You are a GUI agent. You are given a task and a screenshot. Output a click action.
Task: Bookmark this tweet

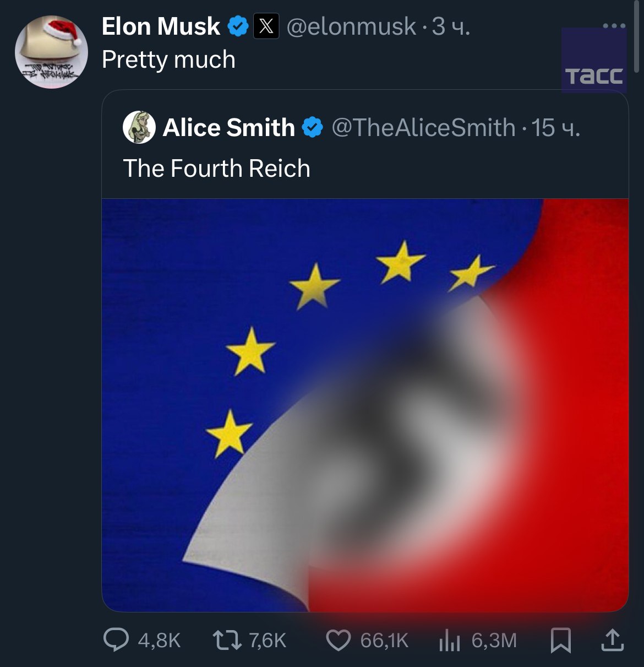coord(560,641)
